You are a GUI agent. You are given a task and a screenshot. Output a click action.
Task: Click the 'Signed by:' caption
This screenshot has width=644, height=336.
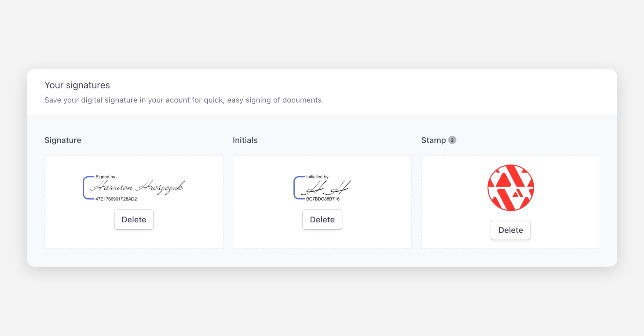pos(106,177)
